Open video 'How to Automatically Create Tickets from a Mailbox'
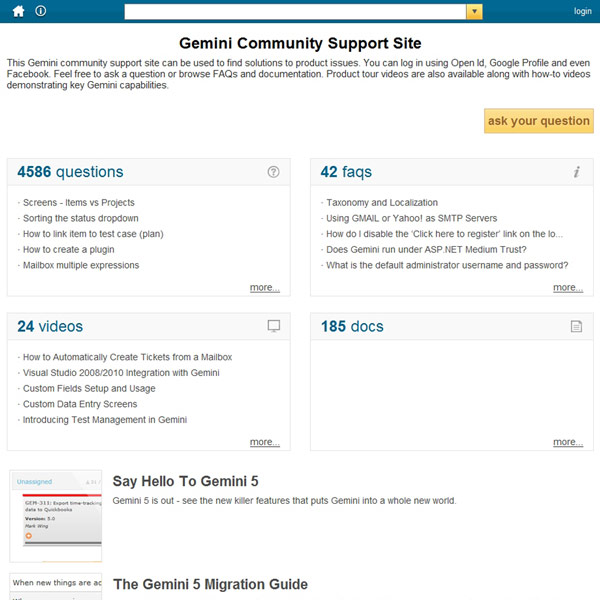This screenshot has width=600, height=600. coord(127,357)
